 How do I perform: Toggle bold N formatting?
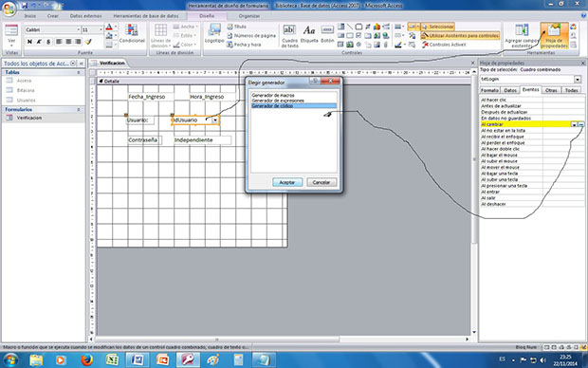(29, 42)
